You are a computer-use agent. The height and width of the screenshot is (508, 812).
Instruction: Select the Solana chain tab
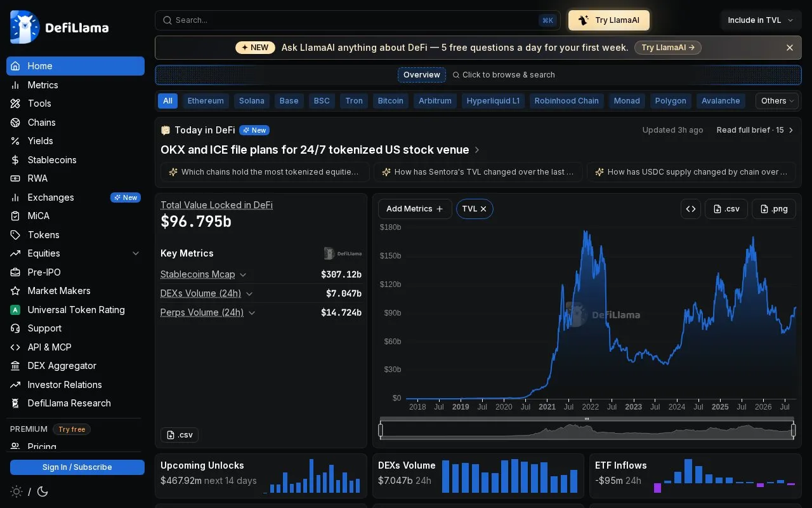click(252, 101)
